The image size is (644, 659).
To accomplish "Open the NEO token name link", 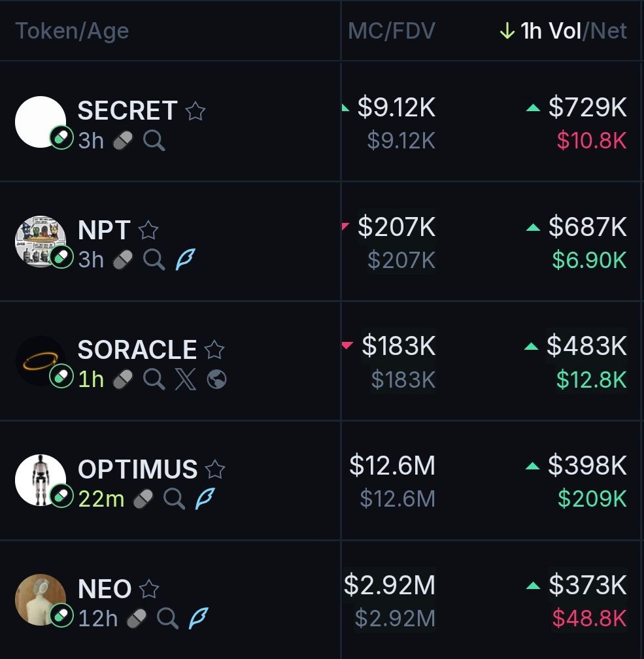I will pos(105,589).
